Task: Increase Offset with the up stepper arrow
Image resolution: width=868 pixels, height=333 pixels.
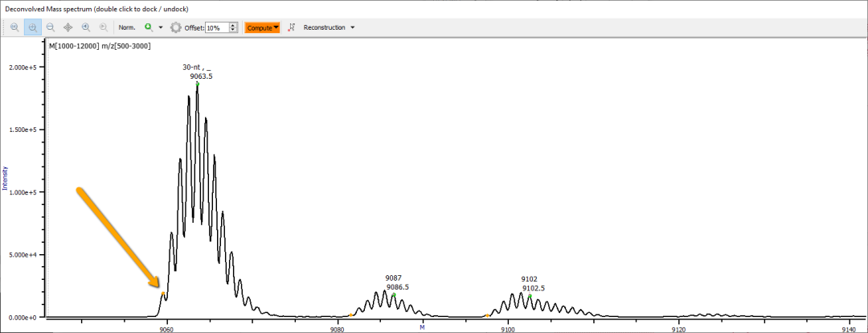Action: click(x=234, y=25)
